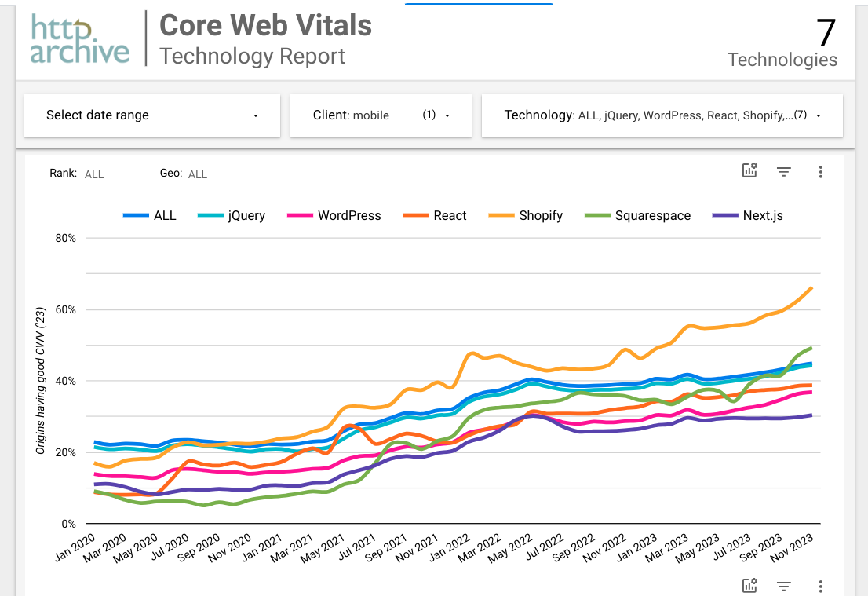Click the React legend label
Viewport: 868px width, 596px height.
pyautogui.click(x=450, y=215)
